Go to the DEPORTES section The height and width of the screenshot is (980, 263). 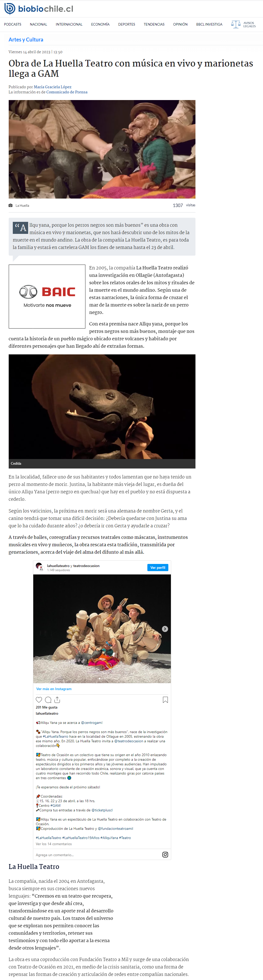[127, 24]
